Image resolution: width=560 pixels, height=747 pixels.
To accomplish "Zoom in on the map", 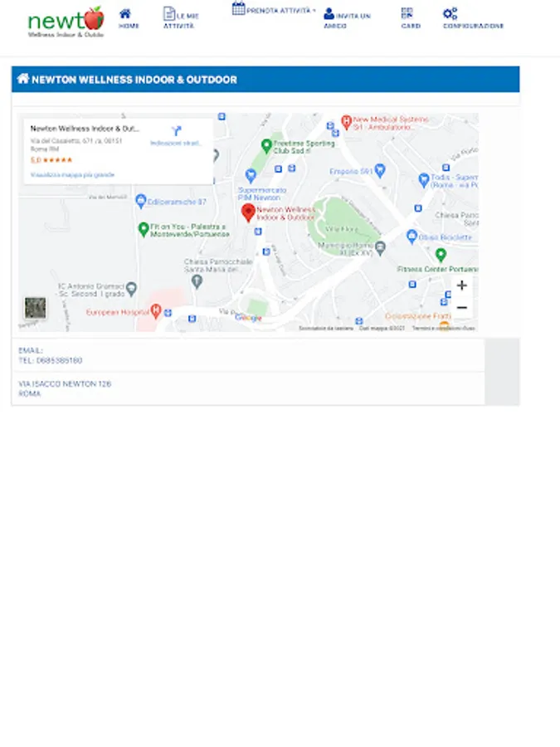I will click(461, 286).
